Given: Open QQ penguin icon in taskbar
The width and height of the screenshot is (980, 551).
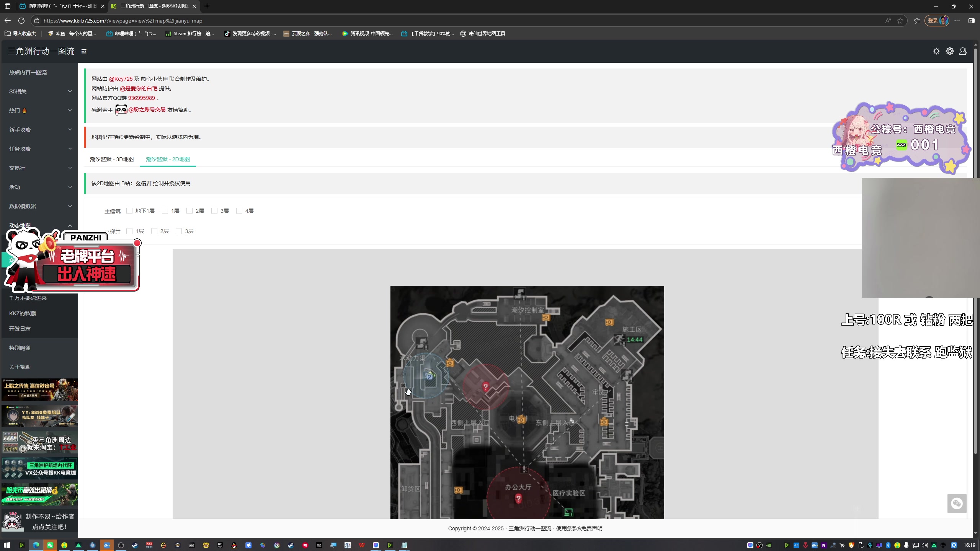Looking at the screenshot, I should [x=234, y=545].
